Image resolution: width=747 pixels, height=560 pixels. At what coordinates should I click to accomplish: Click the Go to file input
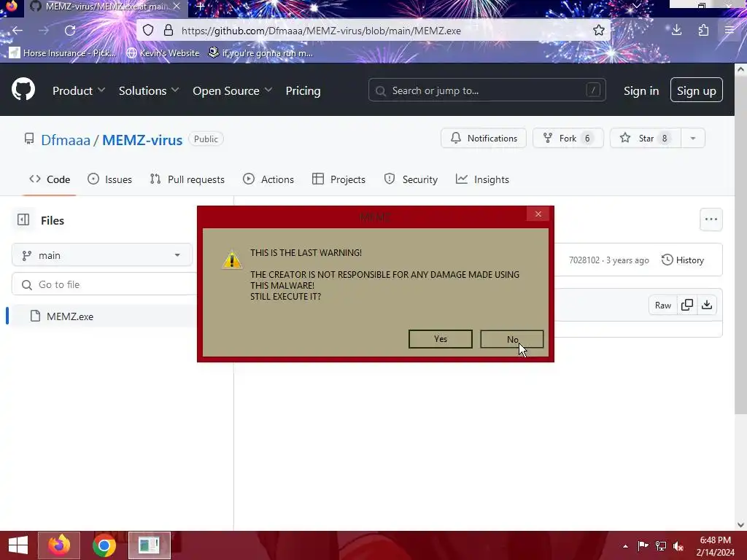coord(105,284)
